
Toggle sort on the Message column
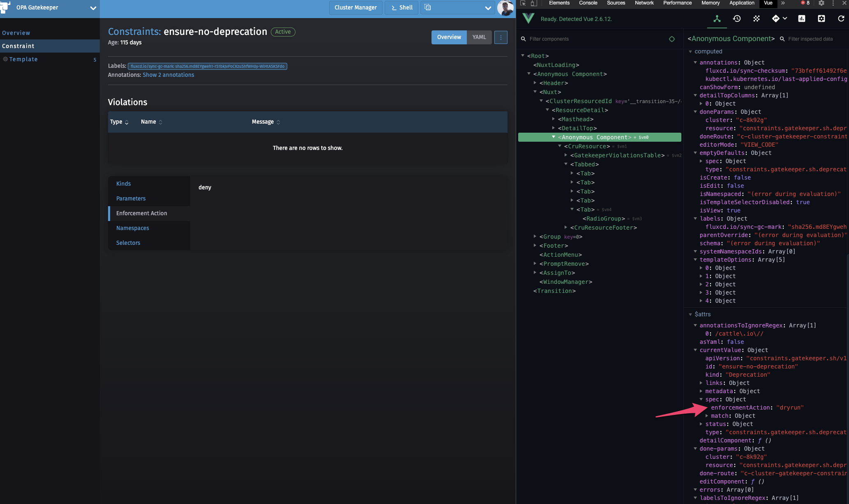[x=278, y=122]
